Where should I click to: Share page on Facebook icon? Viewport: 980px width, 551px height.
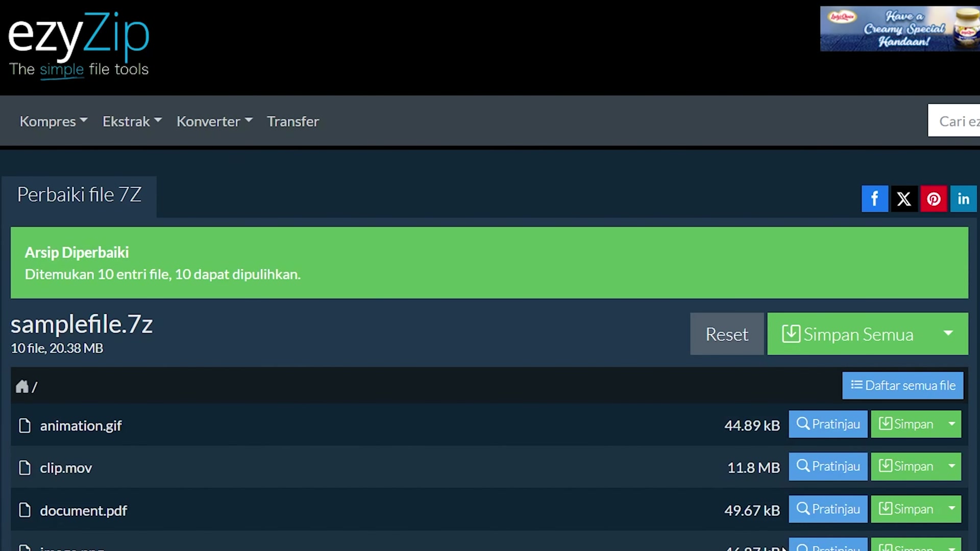click(x=874, y=198)
